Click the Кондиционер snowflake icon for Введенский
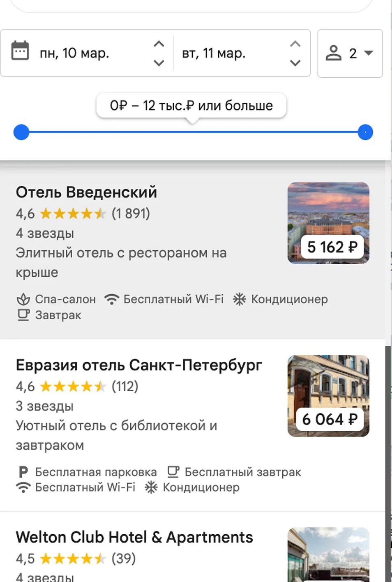 pyautogui.click(x=240, y=299)
